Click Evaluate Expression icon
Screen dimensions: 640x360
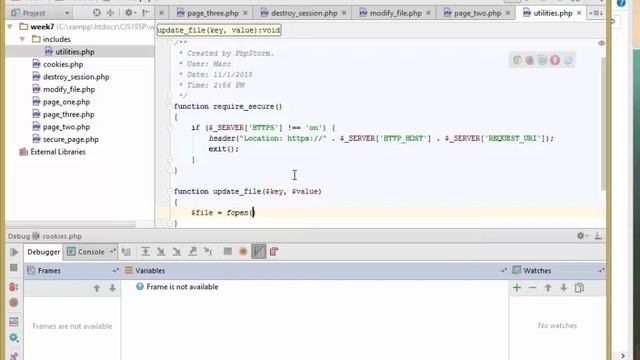pos(228,252)
